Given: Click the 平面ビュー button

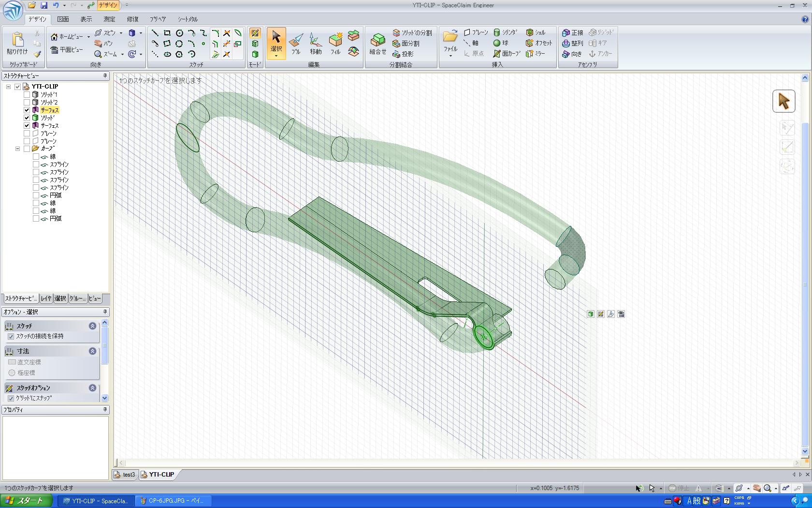Looking at the screenshot, I should click(x=67, y=50).
